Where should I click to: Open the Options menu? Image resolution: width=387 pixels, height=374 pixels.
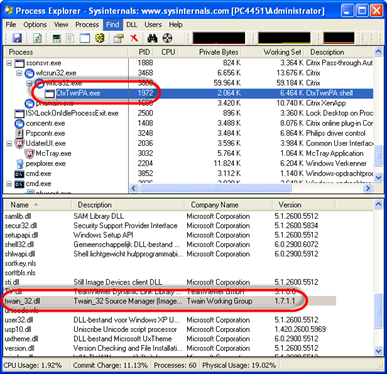coord(35,25)
